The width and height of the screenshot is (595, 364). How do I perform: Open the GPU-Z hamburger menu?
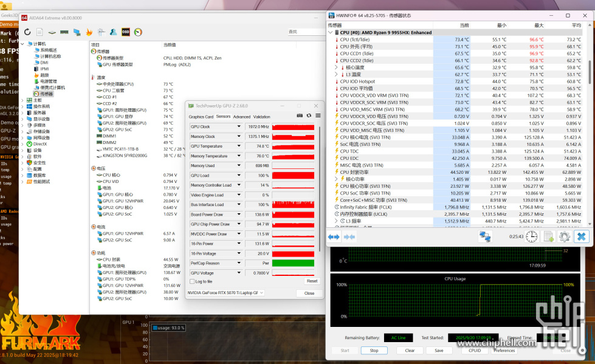pyautogui.click(x=318, y=115)
